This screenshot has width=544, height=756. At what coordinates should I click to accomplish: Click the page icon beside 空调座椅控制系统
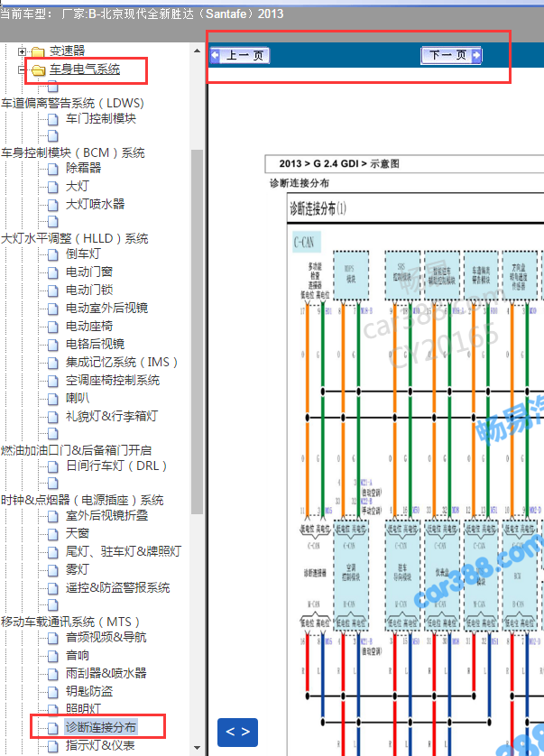click(x=53, y=381)
